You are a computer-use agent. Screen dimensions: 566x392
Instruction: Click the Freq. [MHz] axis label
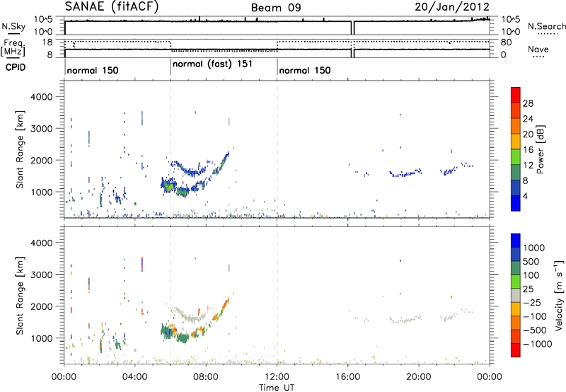pos(13,47)
